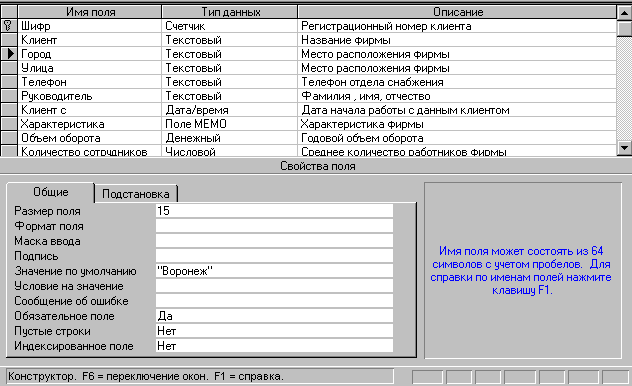Screen dimensions: 632x386
Task: Select the 'Клиент с' field name cell
Action: click(90, 110)
